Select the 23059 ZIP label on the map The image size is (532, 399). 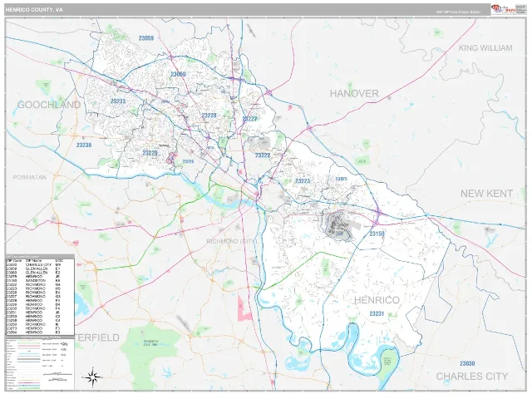pos(146,38)
